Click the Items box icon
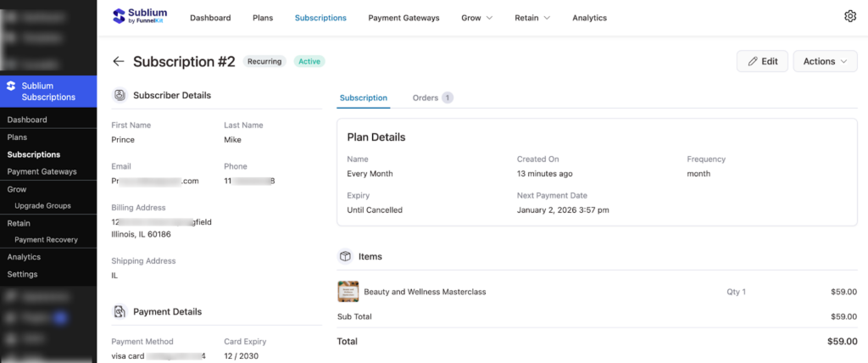This screenshot has height=363, width=868. click(x=345, y=256)
